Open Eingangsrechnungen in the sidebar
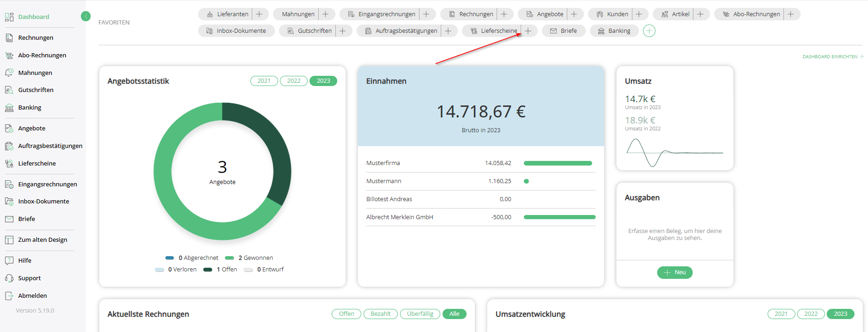Image resolution: width=868 pixels, height=332 pixels. tap(48, 184)
